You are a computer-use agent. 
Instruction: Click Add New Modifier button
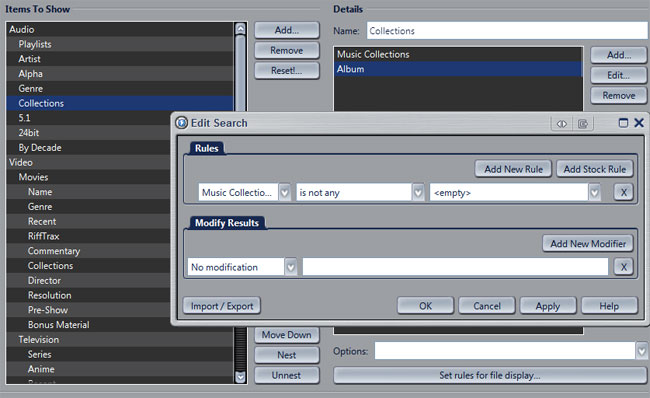tap(588, 244)
